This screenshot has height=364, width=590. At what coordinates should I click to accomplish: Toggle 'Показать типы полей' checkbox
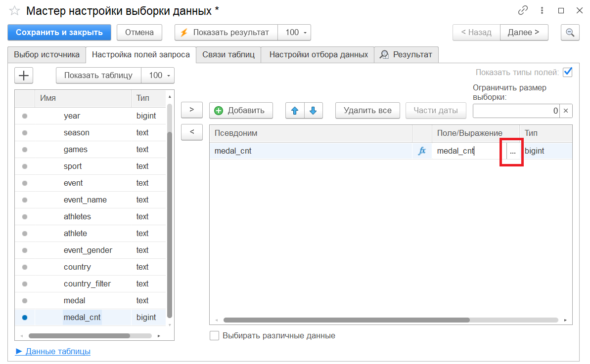coord(567,72)
